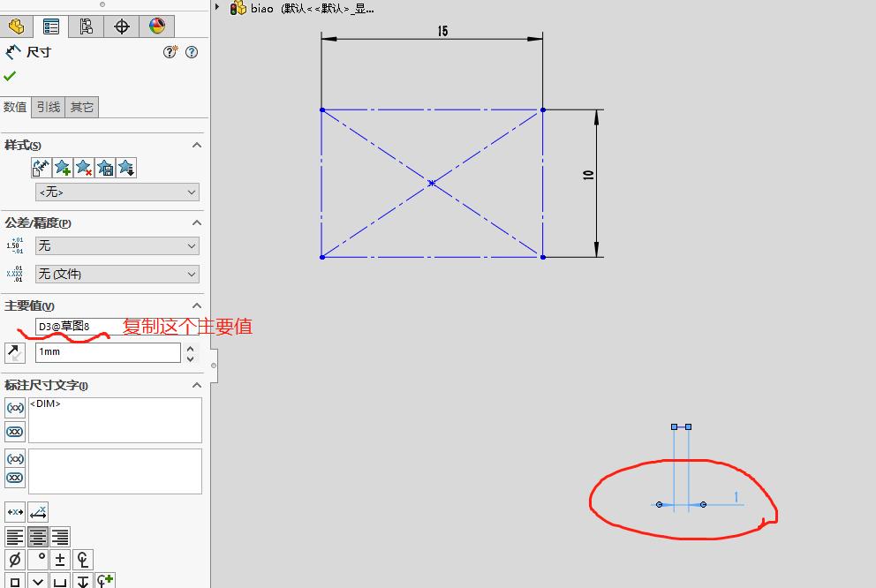876x588 pixels.
Task: Toggle center justify for dimension text
Action: [x=38, y=536]
